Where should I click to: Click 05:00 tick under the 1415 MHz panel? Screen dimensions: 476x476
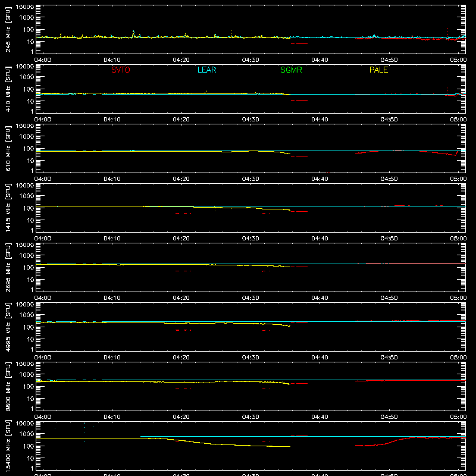pyautogui.click(x=458, y=239)
